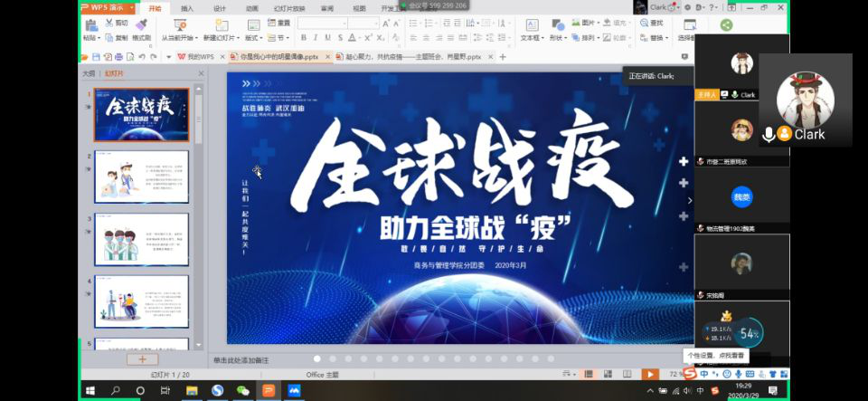Switch to the 插入 (Insert) ribbon tab

tap(187, 7)
